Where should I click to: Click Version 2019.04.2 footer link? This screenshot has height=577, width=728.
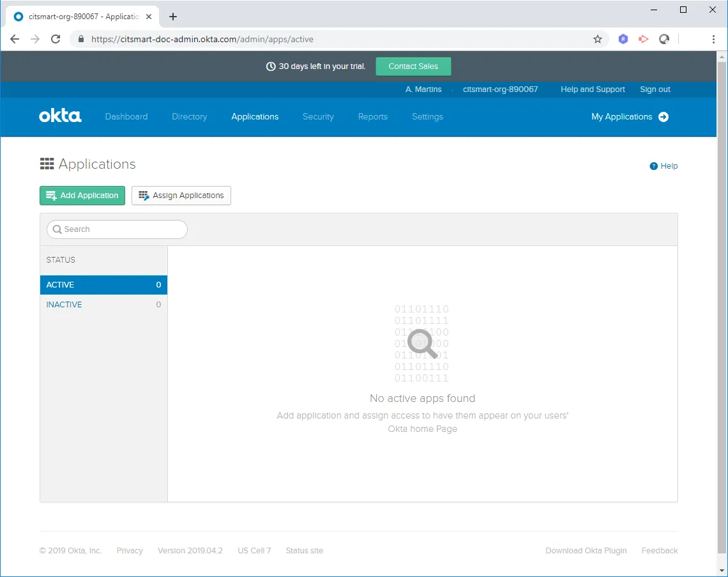click(190, 551)
